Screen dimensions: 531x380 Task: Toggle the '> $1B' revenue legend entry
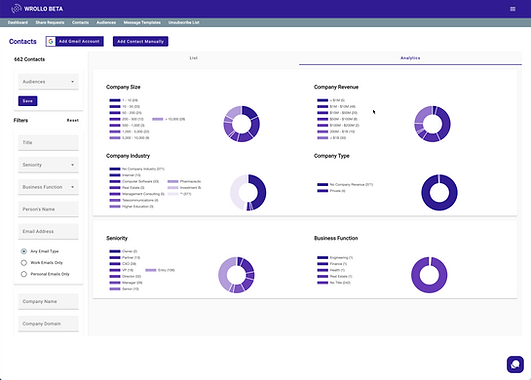click(332, 138)
